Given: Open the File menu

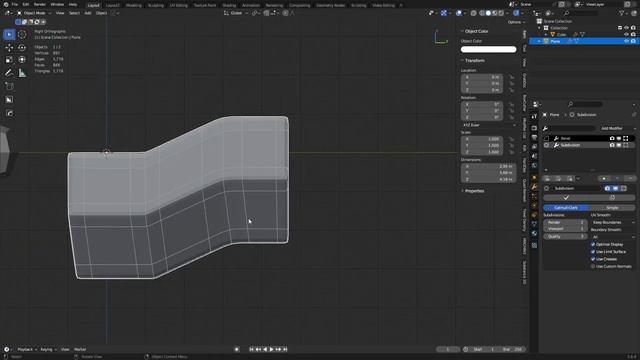Looking at the screenshot, I should pyautogui.click(x=15, y=4).
